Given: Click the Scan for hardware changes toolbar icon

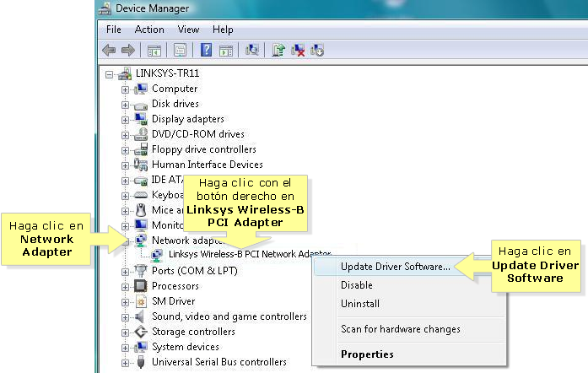Looking at the screenshot, I should (252, 50).
